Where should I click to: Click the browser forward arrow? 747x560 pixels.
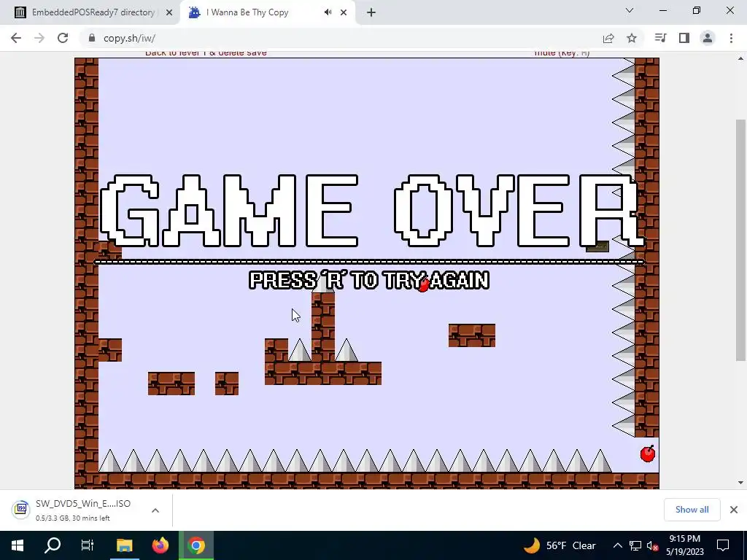coord(39,38)
